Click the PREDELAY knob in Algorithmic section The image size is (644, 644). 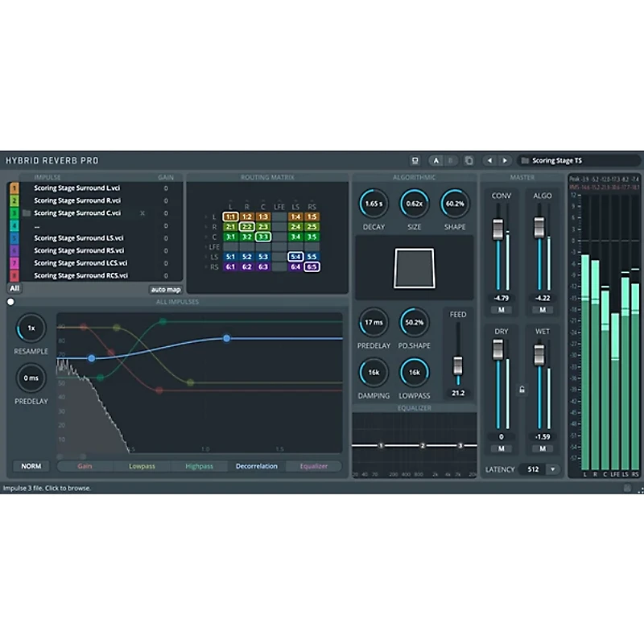(x=374, y=322)
